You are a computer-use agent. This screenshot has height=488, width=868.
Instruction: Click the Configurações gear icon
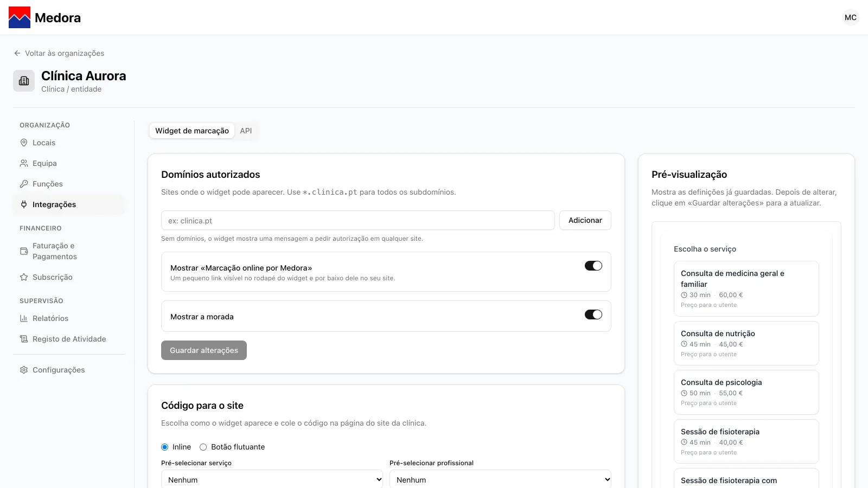pyautogui.click(x=24, y=370)
